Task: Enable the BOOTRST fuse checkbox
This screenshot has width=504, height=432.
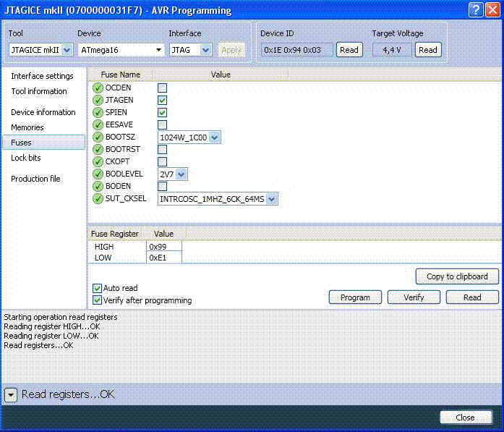Action: 162,149
